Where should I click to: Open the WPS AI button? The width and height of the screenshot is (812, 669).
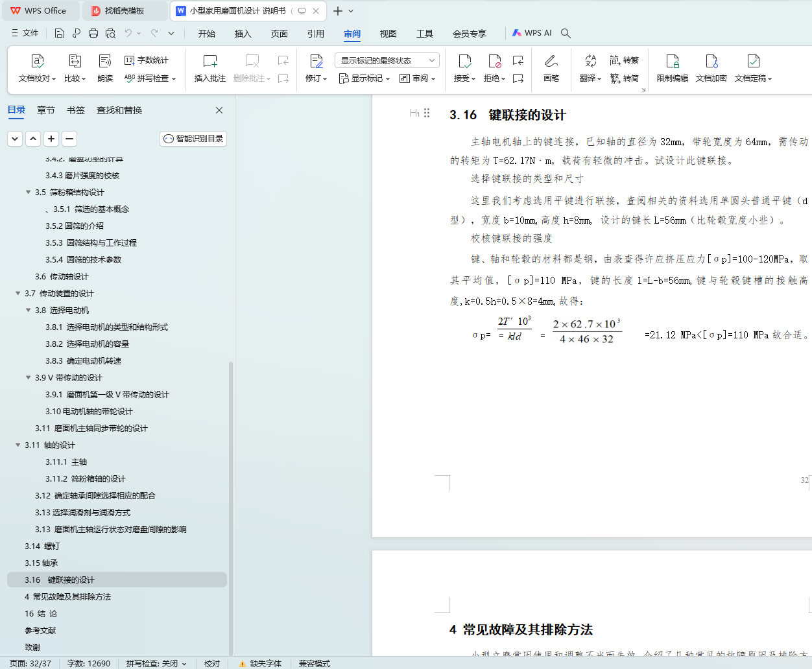tap(532, 33)
